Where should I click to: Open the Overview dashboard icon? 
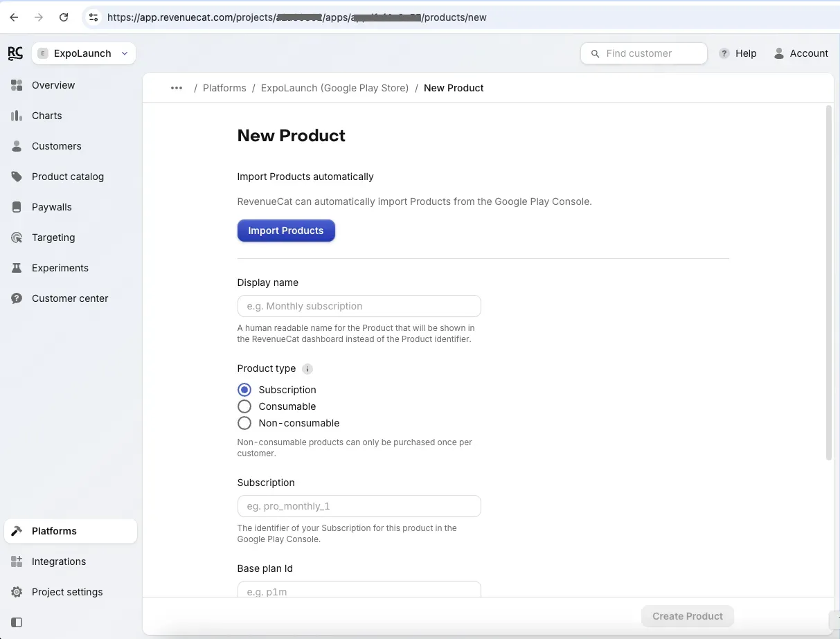[17, 85]
